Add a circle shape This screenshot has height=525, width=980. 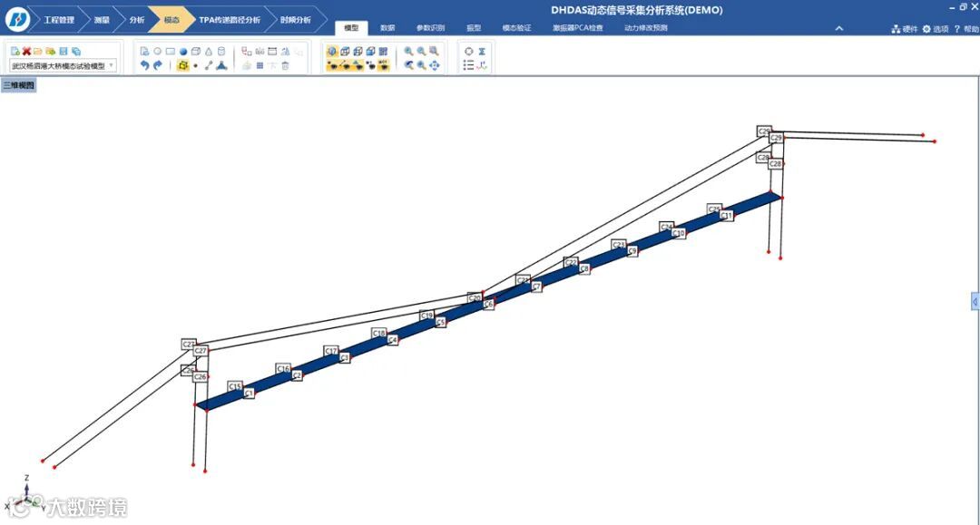pos(157,51)
